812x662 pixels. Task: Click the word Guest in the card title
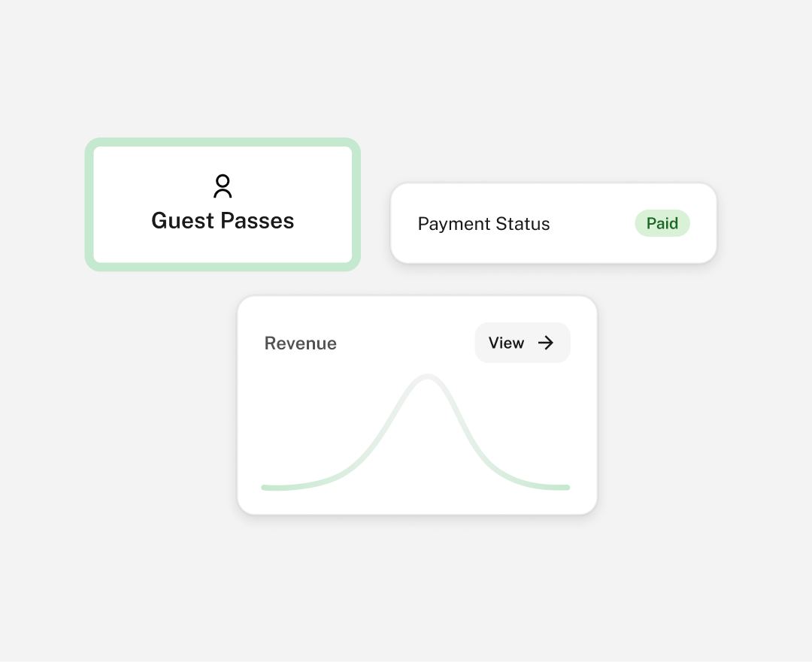183,221
